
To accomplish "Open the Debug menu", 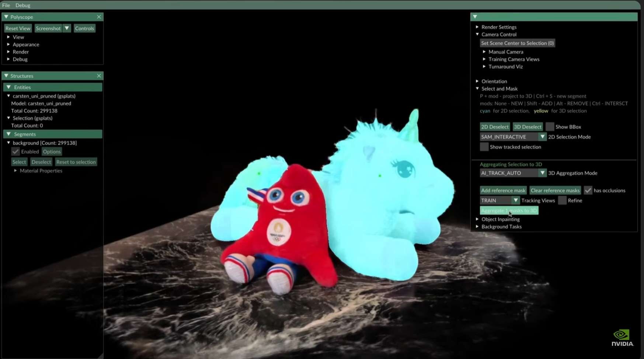I will pos(23,5).
